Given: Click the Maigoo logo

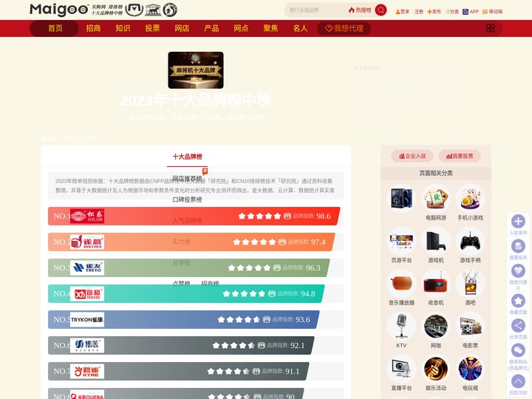Looking at the screenshot, I should 59,10.
